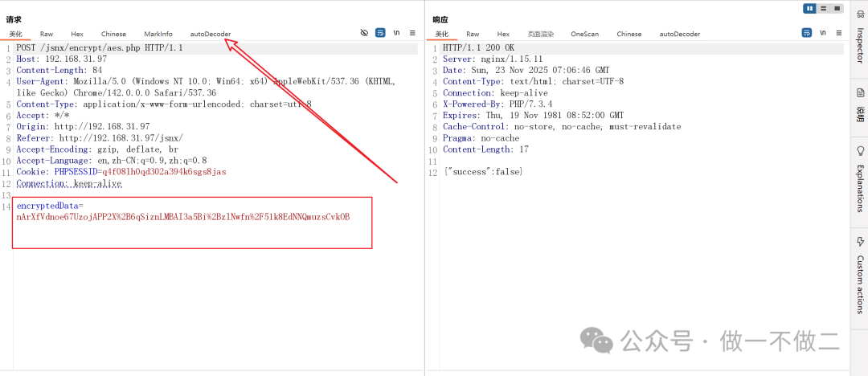The width and height of the screenshot is (868, 376).
Task: Click the Server: nginx/1.15.11 header
Action: 492,59
